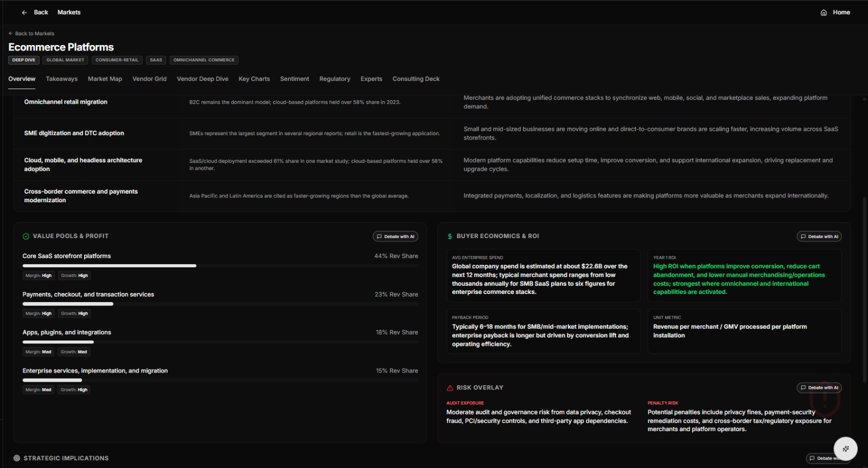Click the SAAS tag

pos(156,60)
